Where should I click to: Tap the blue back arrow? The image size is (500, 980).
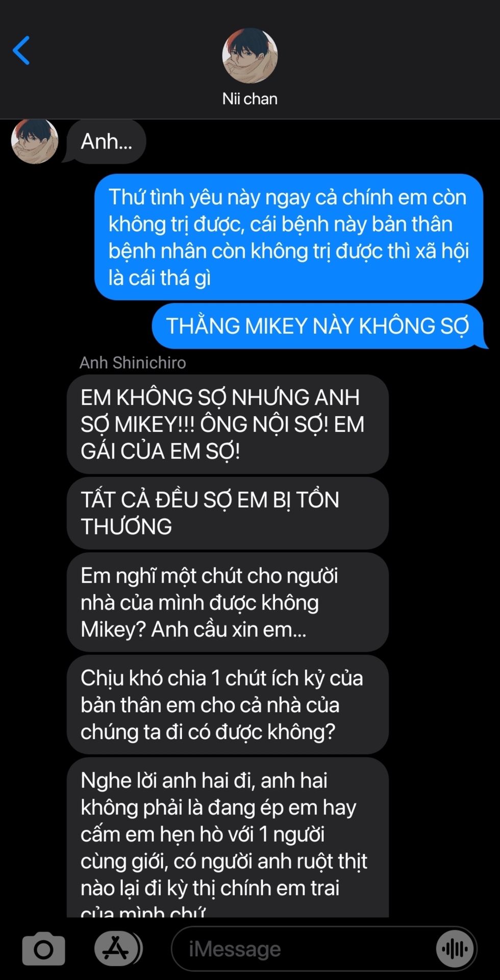click(x=21, y=50)
